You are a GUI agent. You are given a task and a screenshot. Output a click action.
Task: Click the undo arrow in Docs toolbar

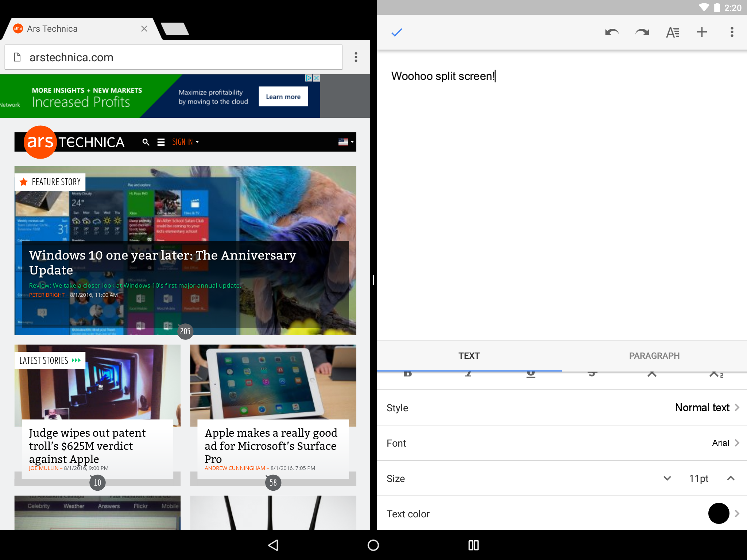(x=612, y=32)
